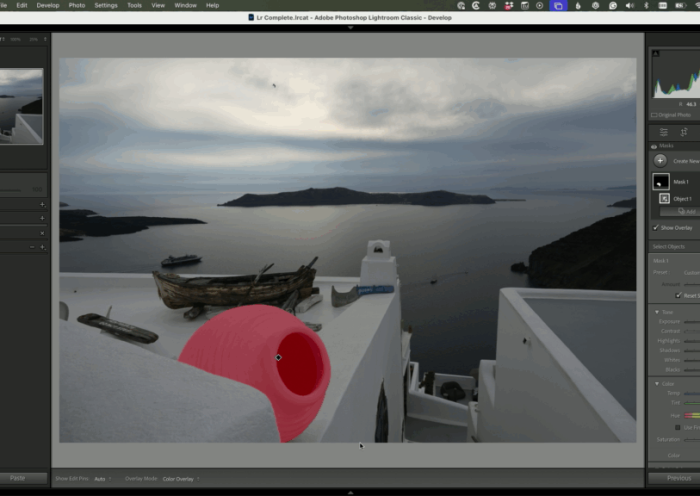The width and height of the screenshot is (700, 496).
Task: Select the tool icon right of edit sliders
Action: 684,132
